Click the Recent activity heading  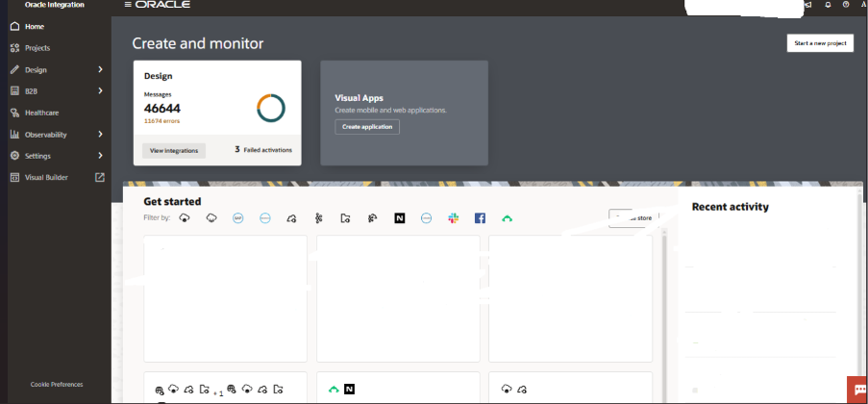point(731,207)
